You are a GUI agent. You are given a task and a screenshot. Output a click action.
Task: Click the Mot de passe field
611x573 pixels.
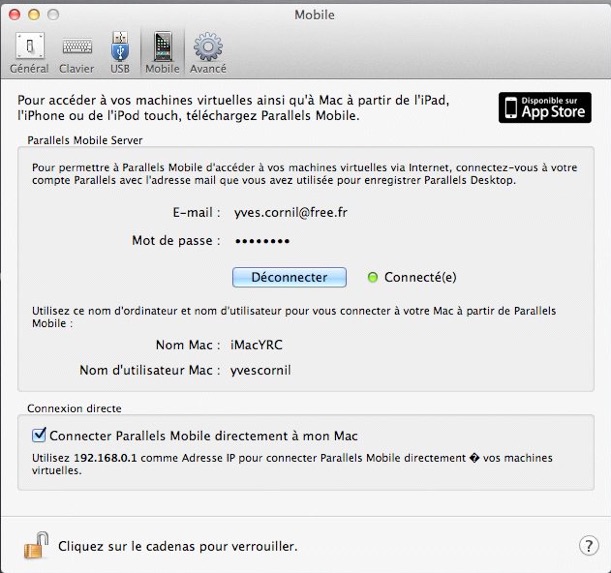pyautogui.click(x=262, y=241)
